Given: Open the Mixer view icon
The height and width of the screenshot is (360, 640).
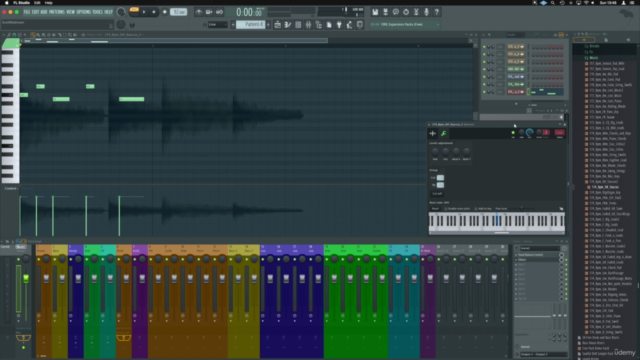Looking at the screenshot, I should pyautogui.click(x=308, y=25).
